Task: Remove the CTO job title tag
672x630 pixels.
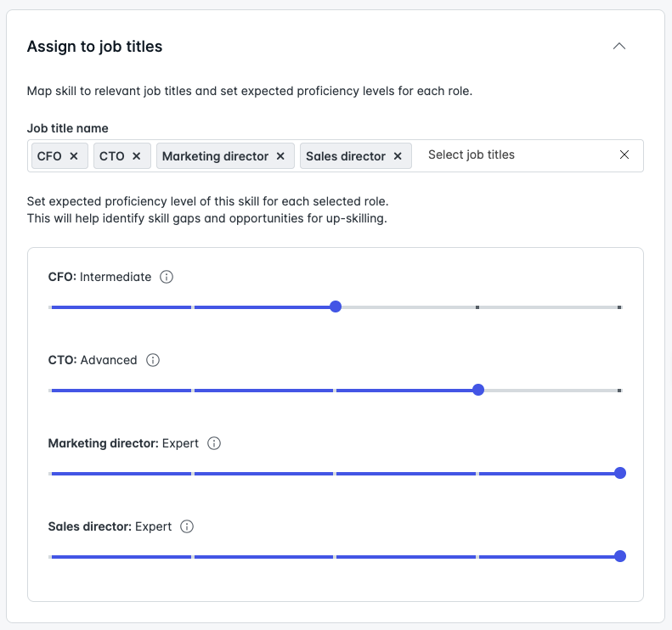Action: click(136, 156)
